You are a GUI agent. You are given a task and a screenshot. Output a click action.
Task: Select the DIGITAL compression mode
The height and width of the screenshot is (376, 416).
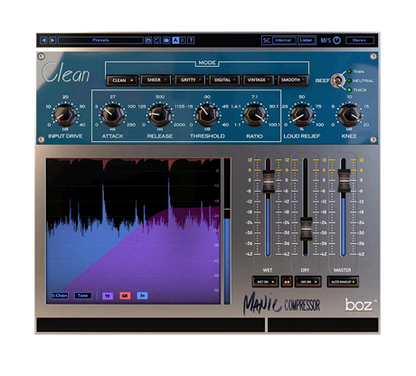click(x=225, y=80)
